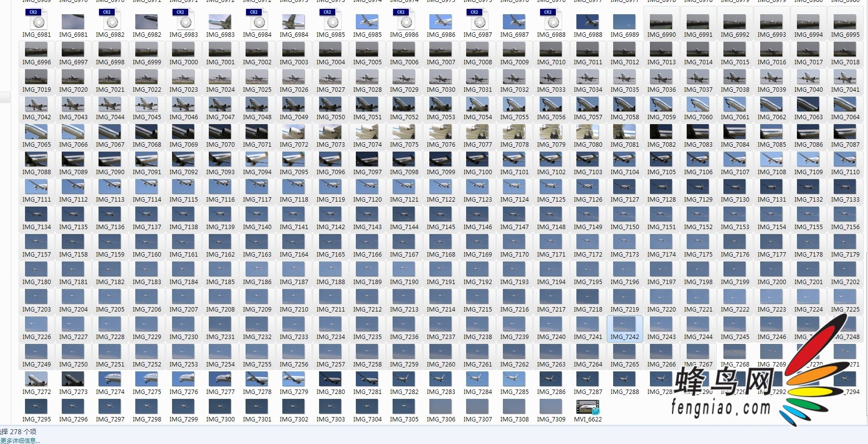Select the IMG_7087 thumbnail
This screenshot has height=444, width=868.
click(845, 131)
